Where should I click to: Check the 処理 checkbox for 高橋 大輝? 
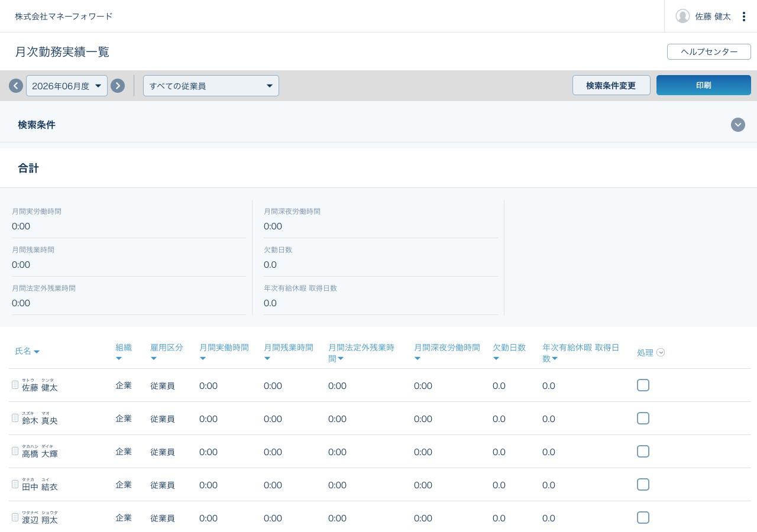pos(643,451)
